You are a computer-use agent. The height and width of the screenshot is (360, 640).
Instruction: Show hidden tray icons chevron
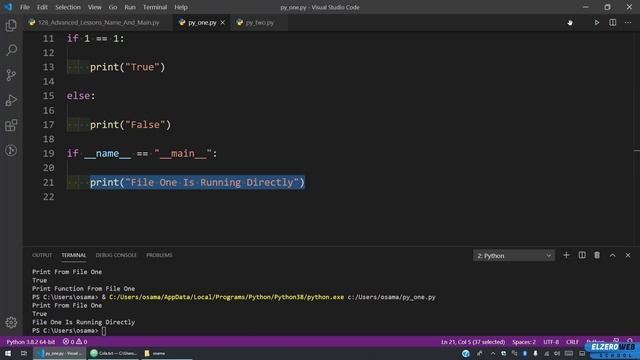tap(493, 353)
